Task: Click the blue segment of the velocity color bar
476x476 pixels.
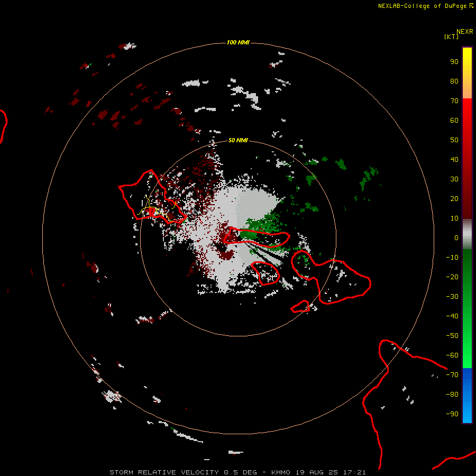Action: point(467,396)
